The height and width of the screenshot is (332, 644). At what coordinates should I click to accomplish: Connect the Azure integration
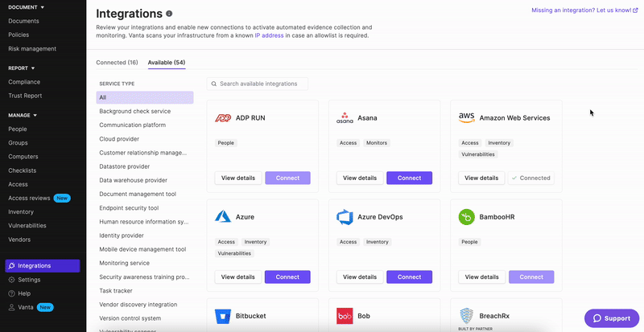point(287,277)
